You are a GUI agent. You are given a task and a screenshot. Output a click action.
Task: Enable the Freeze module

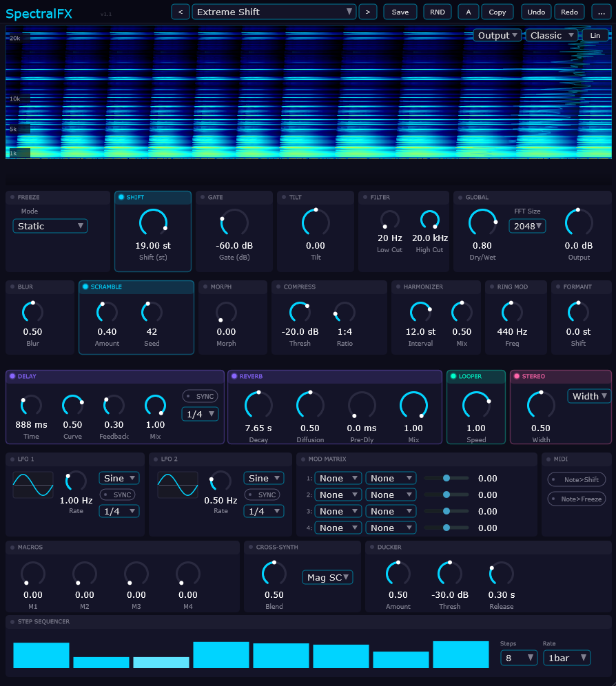coord(12,197)
